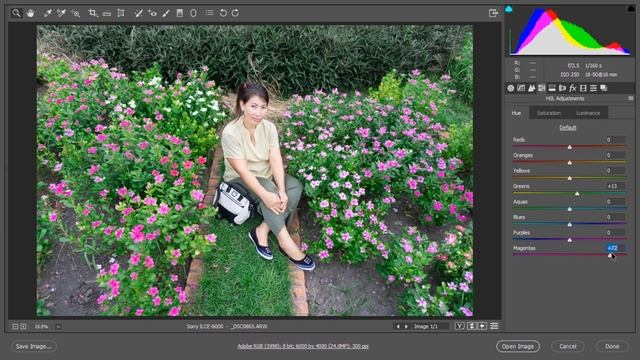The image size is (640, 360).
Task: Adjust the Greens hue slider handle
Action: [577, 193]
